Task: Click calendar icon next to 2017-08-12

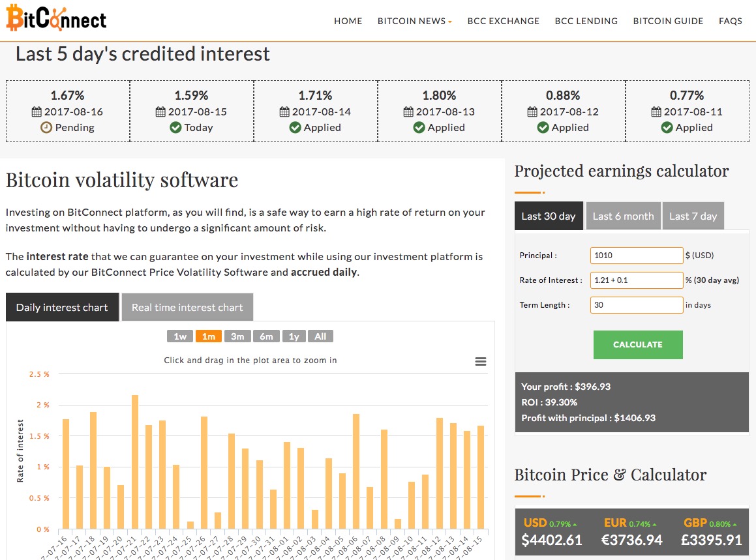Action: [532, 112]
